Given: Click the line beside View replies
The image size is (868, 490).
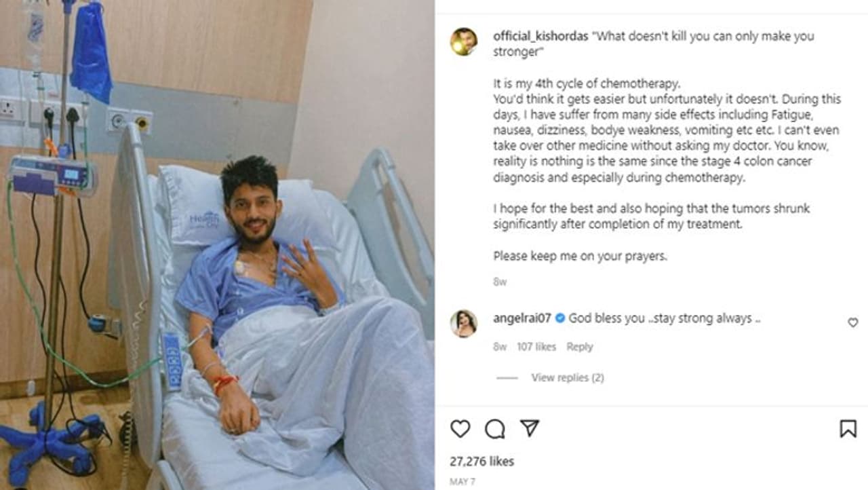Looking at the screenshot, I should click(507, 378).
